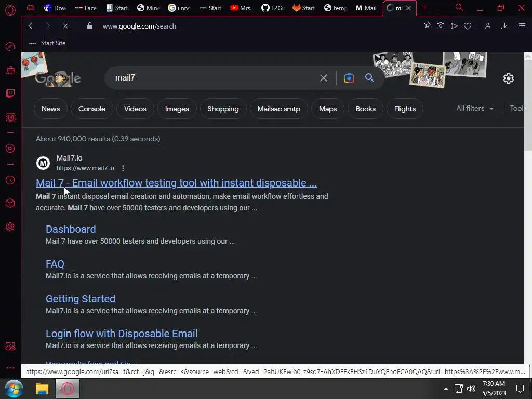The height and width of the screenshot is (399, 532).
Task: Clear the Google search box
Action: coord(324,78)
